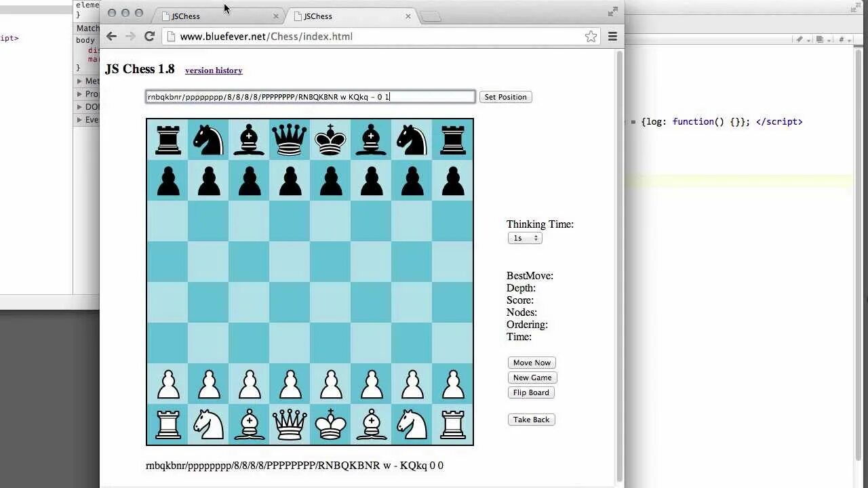Click the black knight next to the right rook

coord(412,140)
